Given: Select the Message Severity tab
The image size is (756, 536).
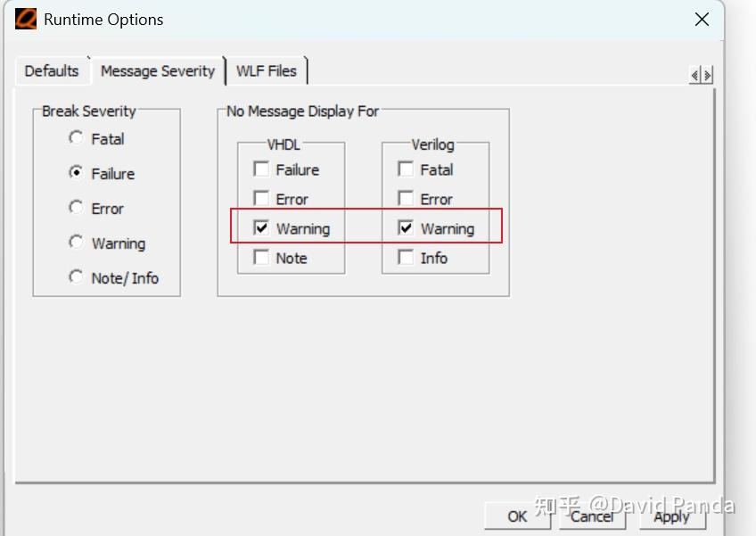Looking at the screenshot, I should click(158, 71).
